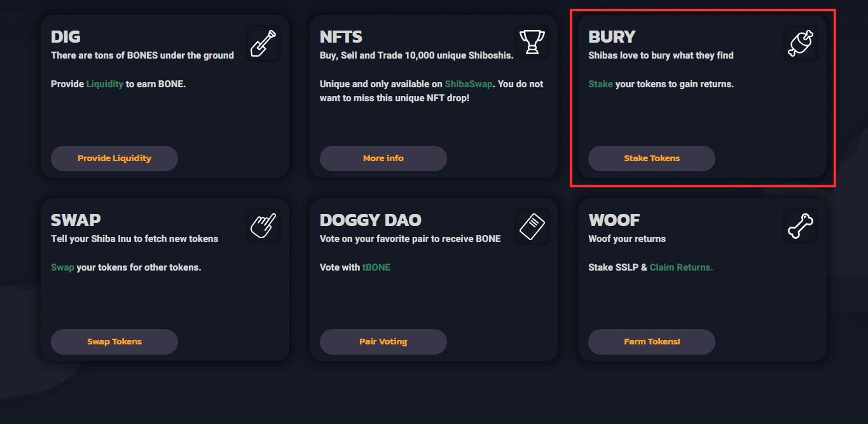Open the Provide Liquidity button
Image resolution: width=868 pixels, height=424 pixels.
[114, 158]
